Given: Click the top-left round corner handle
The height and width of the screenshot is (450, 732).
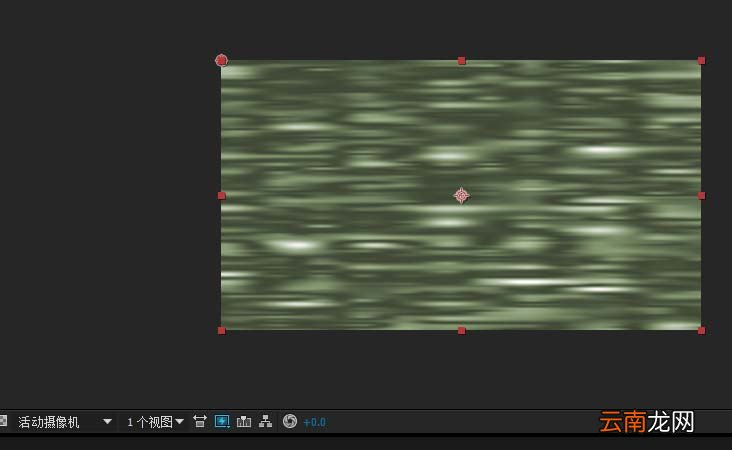Looking at the screenshot, I should [221, 60].
